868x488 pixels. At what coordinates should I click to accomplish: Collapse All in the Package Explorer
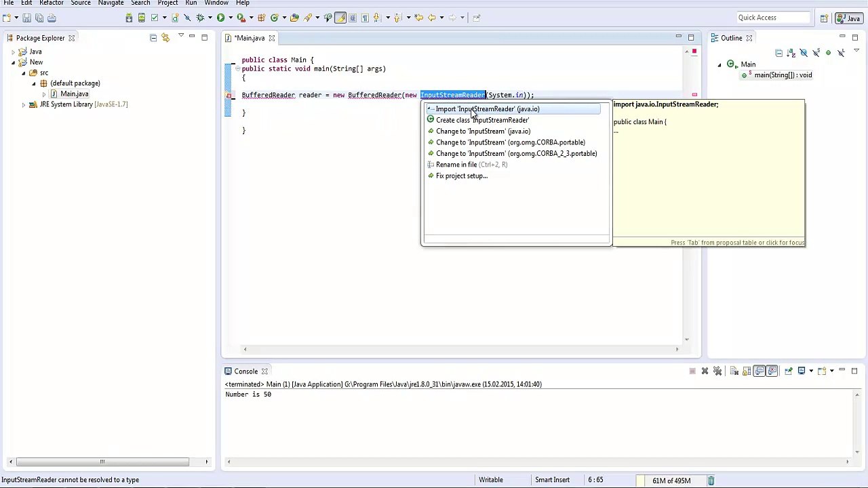[x=153, y=38]
